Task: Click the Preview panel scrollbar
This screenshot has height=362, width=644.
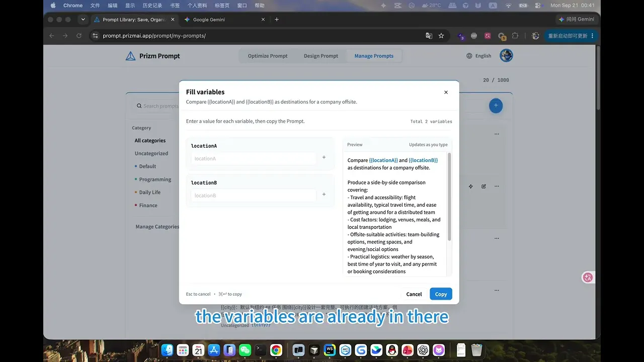Action: (x=449, y=197)
